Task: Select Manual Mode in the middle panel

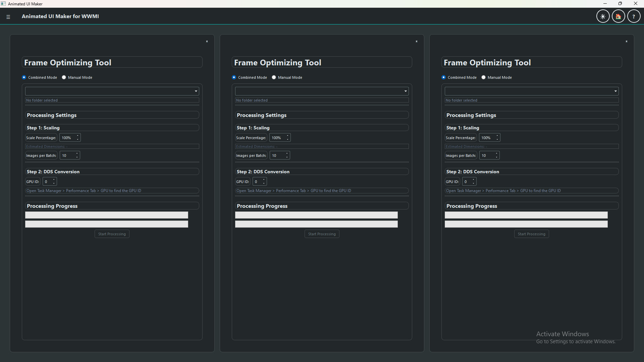Action: pos(274,77)
